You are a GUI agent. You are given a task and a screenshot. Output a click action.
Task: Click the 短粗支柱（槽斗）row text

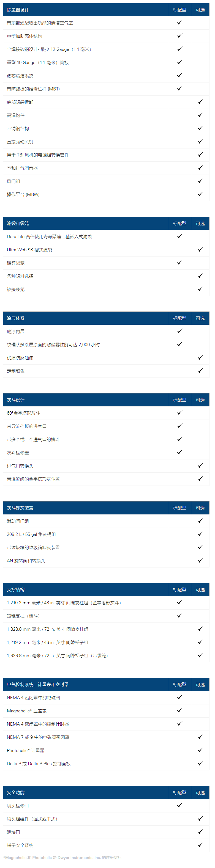pyautogui.click(x=23, y=616)
